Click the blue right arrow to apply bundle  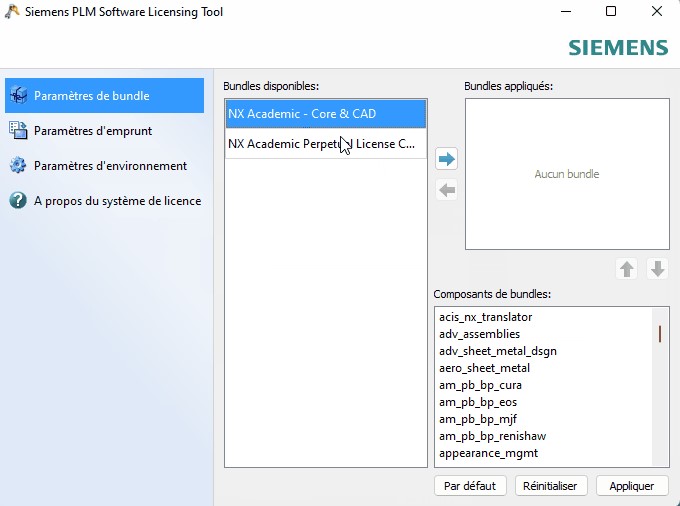coord(446,159)
